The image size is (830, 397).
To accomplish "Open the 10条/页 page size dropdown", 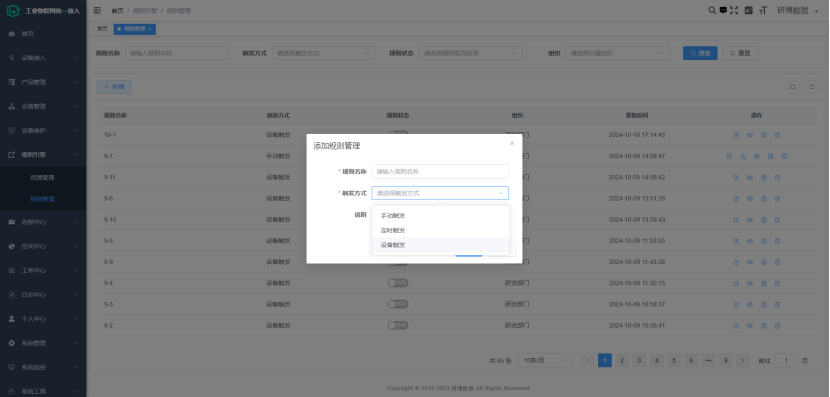I will [x=546, y=360].
